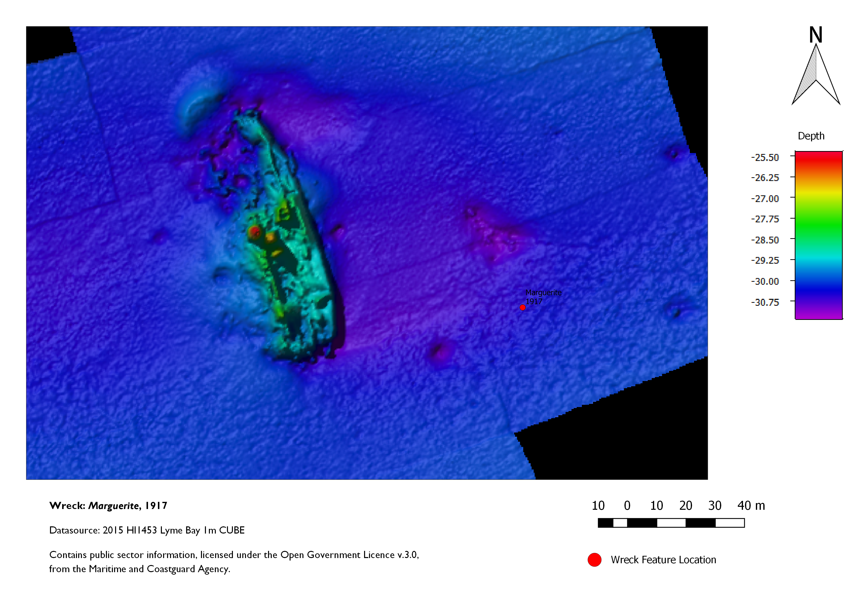868x614 pixels.
Task: Click the -28.50 depth value
Action: coord(765,240)
